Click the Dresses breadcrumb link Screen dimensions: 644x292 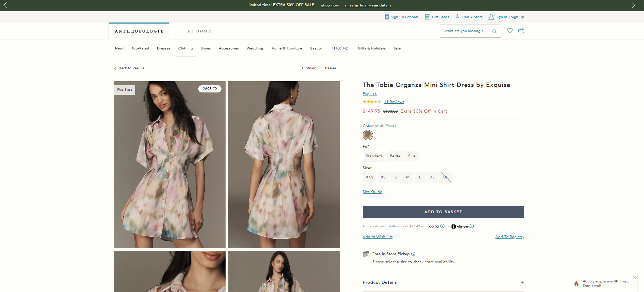click(330, 68)
